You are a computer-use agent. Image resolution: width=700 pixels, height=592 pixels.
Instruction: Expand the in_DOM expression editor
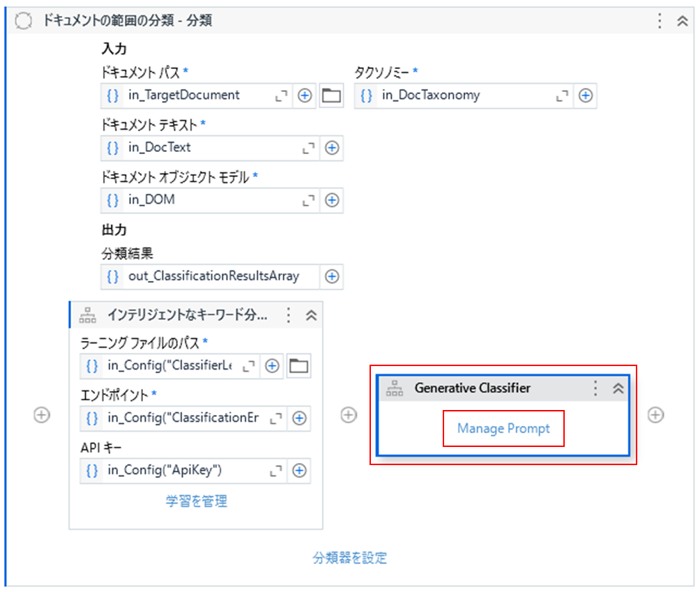(x=308, y=200)
